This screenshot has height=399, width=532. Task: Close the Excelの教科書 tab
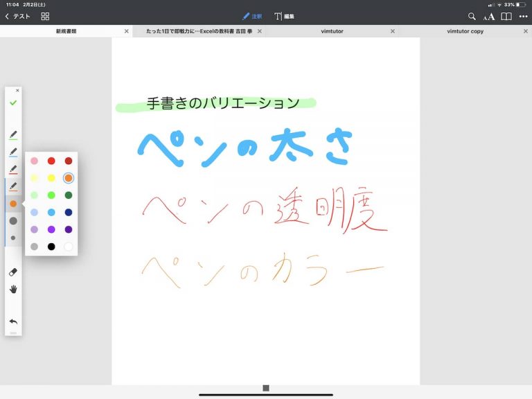pyautogui.click(x=260, y=31)
